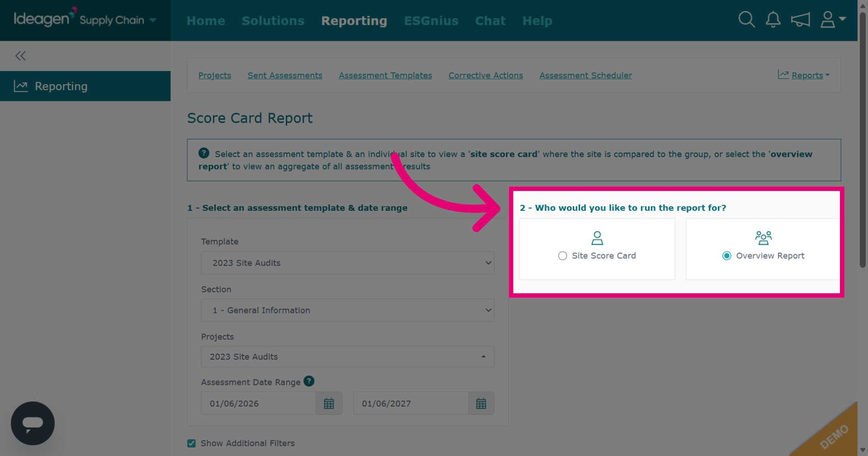
Task: Click the Overview Report group icon
Action: (x=764, y=238)
